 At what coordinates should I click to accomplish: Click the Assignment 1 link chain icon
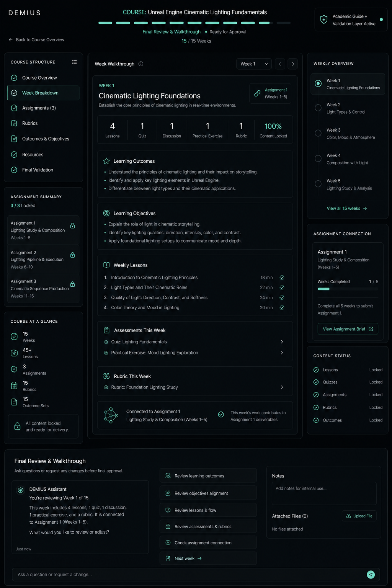[x=258, y=93]
